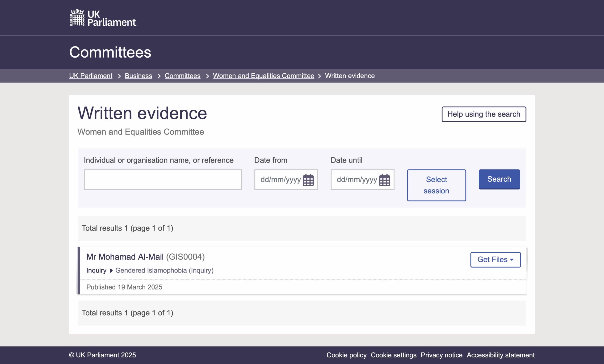Open the Privacy notice footer link

[x=441, y=355]
